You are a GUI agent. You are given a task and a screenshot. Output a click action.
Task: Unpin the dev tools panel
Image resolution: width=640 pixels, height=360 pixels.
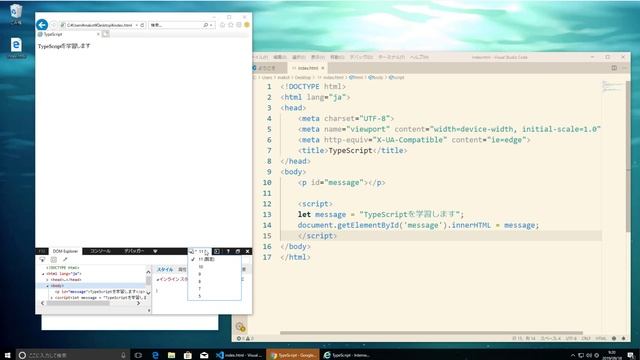pyautogui.click(x=238, y=251)
